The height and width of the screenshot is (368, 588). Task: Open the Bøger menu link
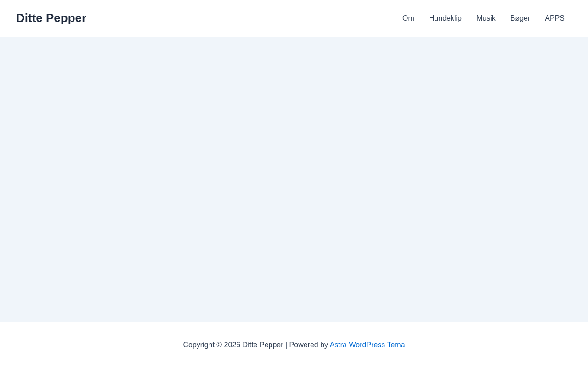click(520, 18)
